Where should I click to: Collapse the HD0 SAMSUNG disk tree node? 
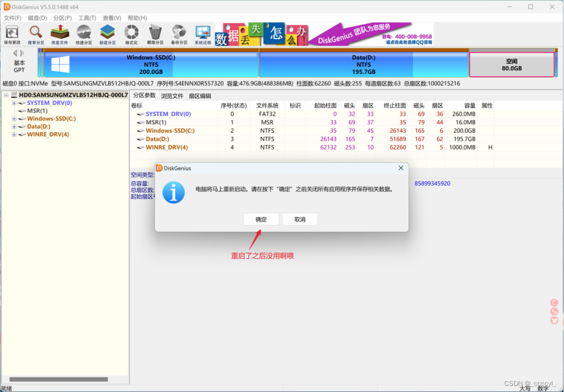[x=6, y=95]
